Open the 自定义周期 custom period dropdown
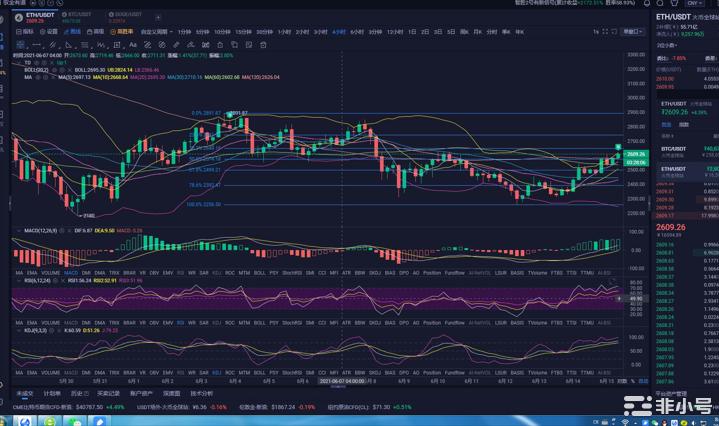 pos(157,32)
